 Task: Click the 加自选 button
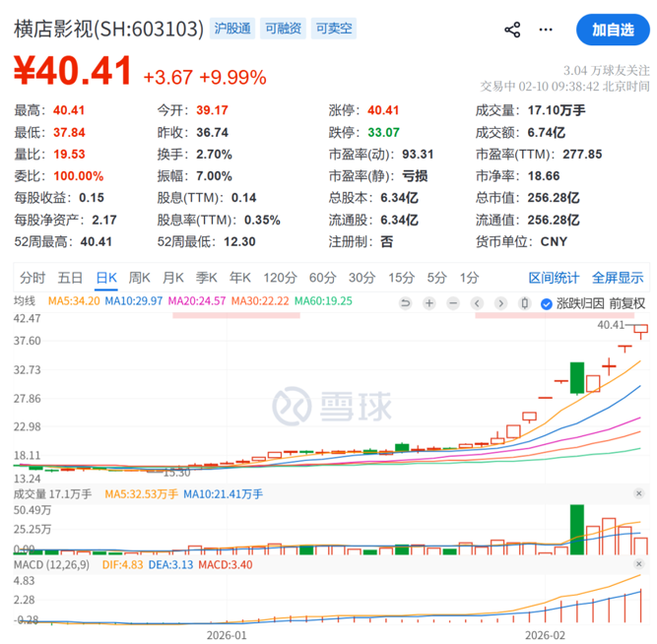pyautogui.click(x=613, y=30)
